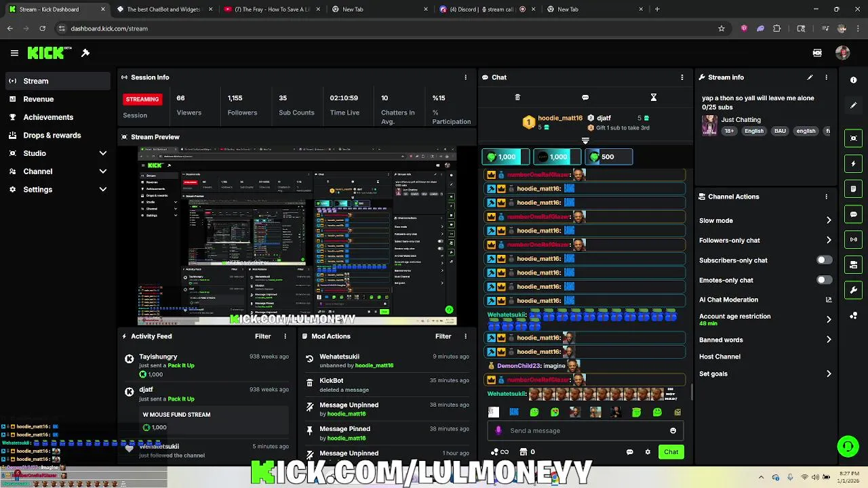868x488 pixels.
Task: Click the capture frame icon in right sidebar
Action: coord(854,138)
